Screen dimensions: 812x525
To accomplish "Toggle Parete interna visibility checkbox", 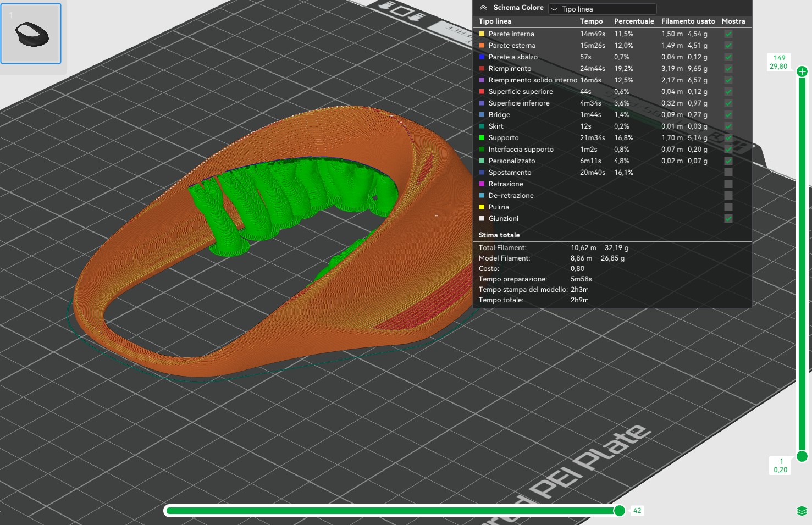I will point(728,34).
